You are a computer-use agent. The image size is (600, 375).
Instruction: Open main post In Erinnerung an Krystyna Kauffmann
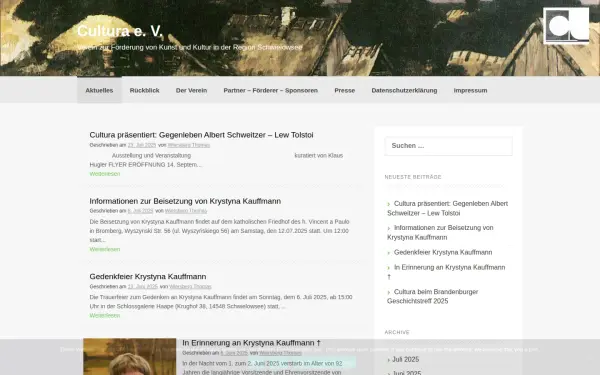(251, 342)
